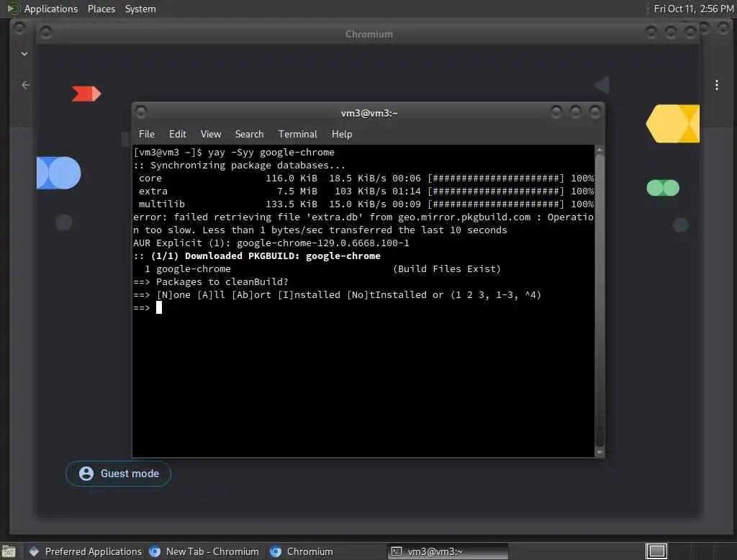The width and height of the screenshot is (737, 560).
Task: Switch to Chromium taskbar window
Action: 302,551
